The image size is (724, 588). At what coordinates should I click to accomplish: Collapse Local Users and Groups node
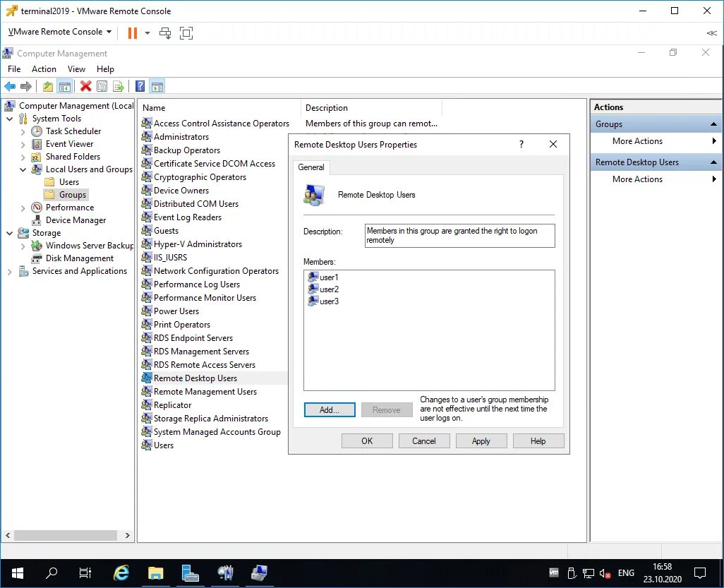pyautogui.click(x=23, y=170)
